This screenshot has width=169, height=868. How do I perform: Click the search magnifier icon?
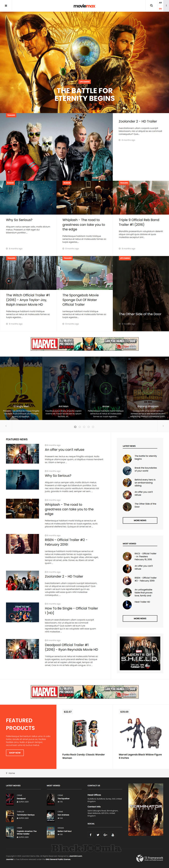(151, 6)
